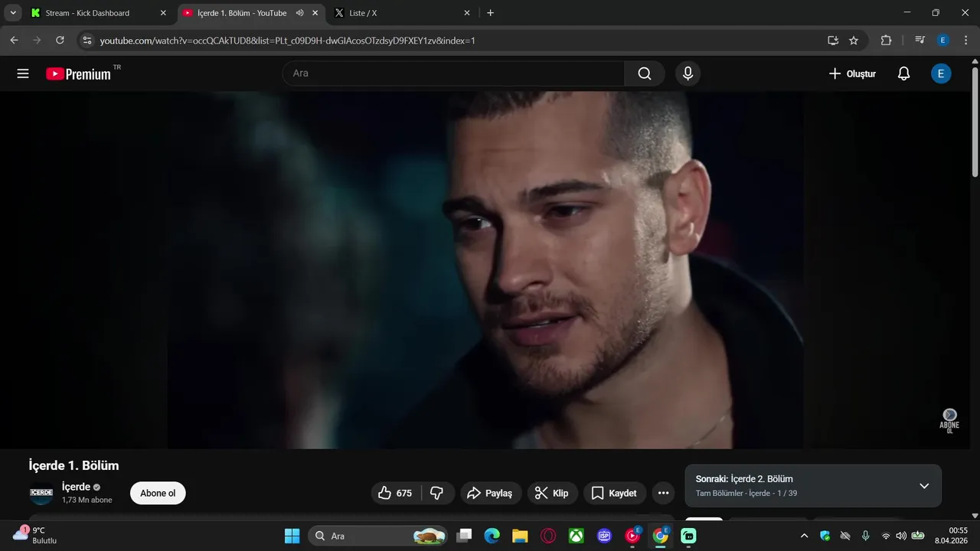Viewport: 980px width, 551px height.
Task: Open the Windows Start menu
Action: [x=292, y=536]
